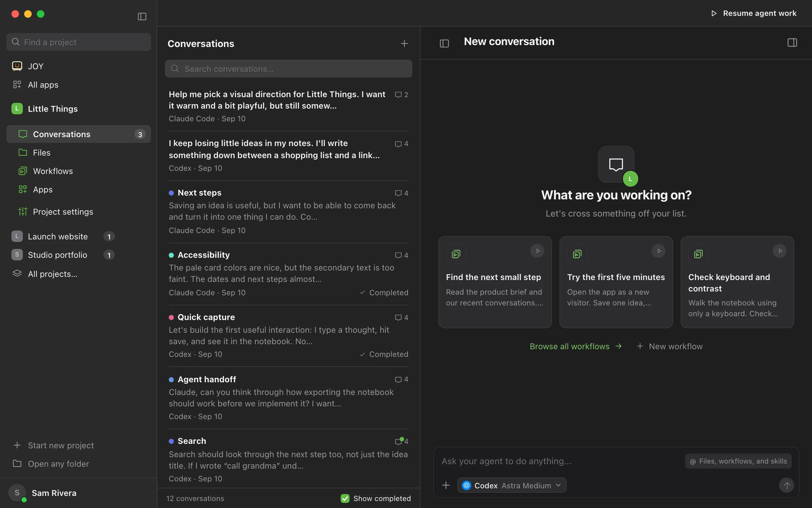Click Resume agent work

click(x=753, y=13)
